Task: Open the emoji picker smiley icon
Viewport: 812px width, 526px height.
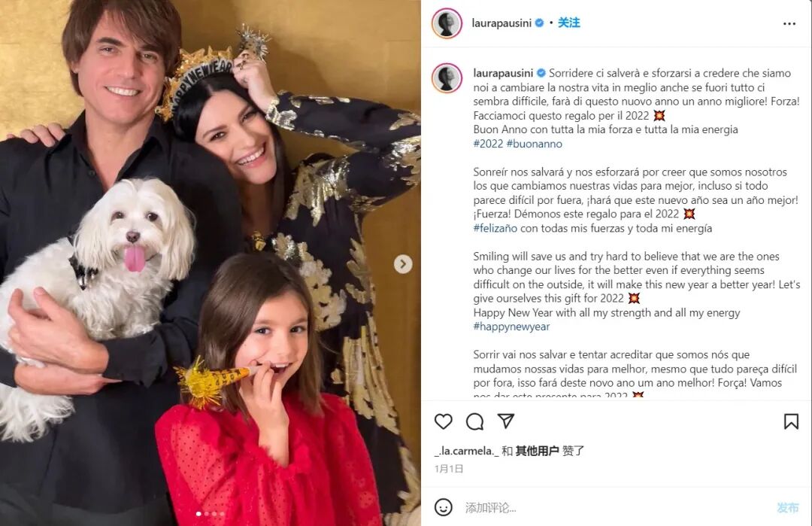Action: click(x=444, y=507)
